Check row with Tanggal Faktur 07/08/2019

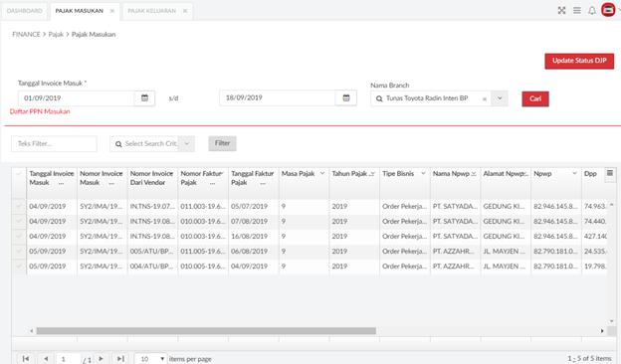click(x=19, y=221)
